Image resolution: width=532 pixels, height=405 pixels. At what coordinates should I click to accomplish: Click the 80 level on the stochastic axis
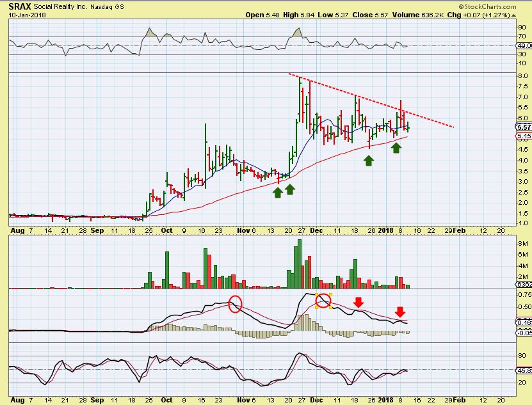click(x=522, y=356)
